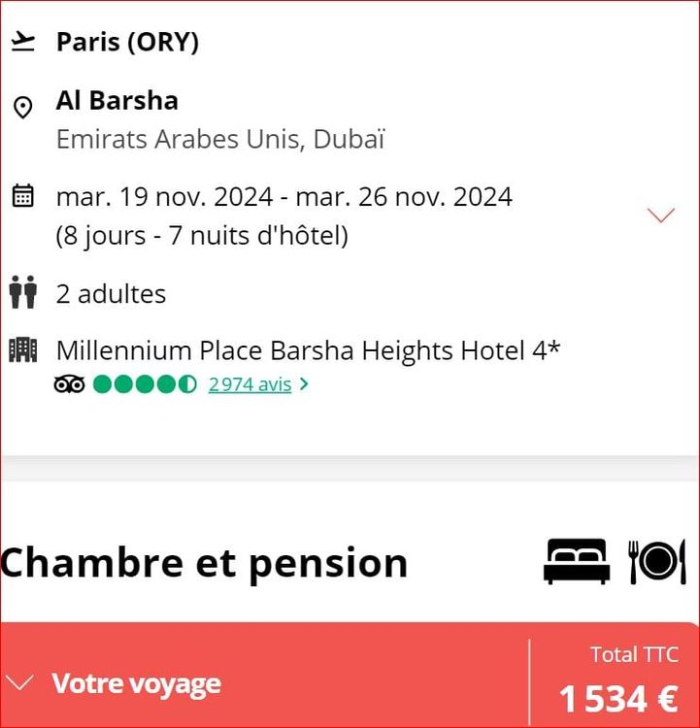Click the 19 nov. - 26 nov. date range
Viewport: 700px width, 728px height.
pyautogui.click(x=283, y=196)
